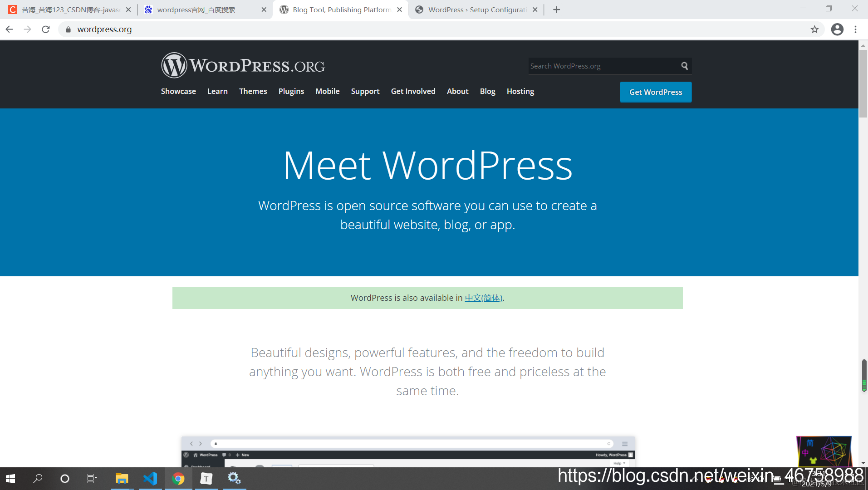The height and width of the screenshot is (490, 868).
Task: Click the Cortana circle icon
Action: (x=65, y=479)
